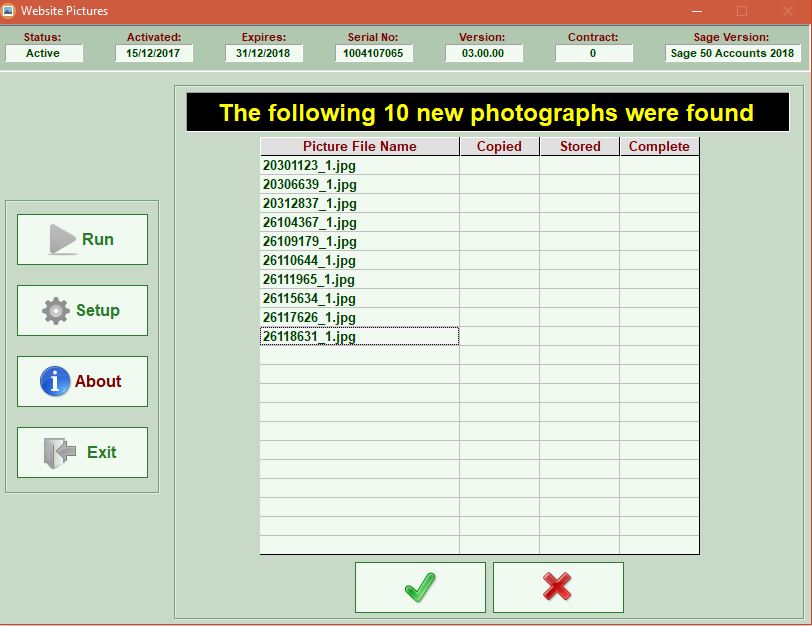Click the Sage 50 Accounts 2018 field
Viewport: 812px width, 626px height.
733,53
